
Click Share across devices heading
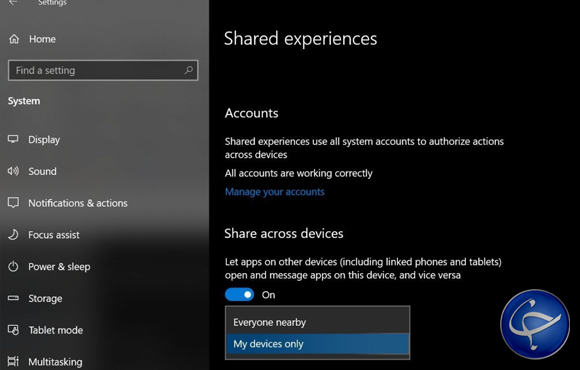[284, 233]
